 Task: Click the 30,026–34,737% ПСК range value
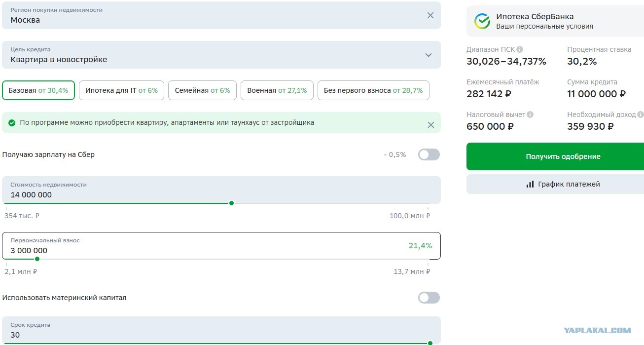[506, 61]
